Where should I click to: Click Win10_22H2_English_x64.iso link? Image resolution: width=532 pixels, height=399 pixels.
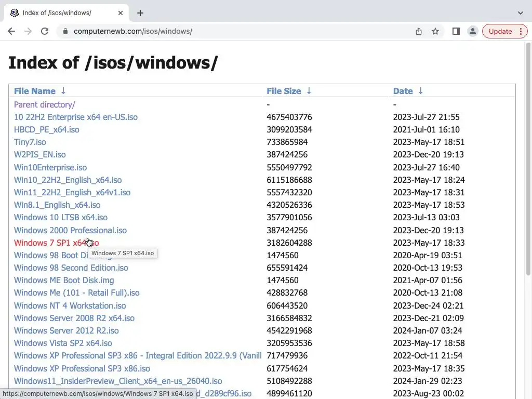click(68, 180)
